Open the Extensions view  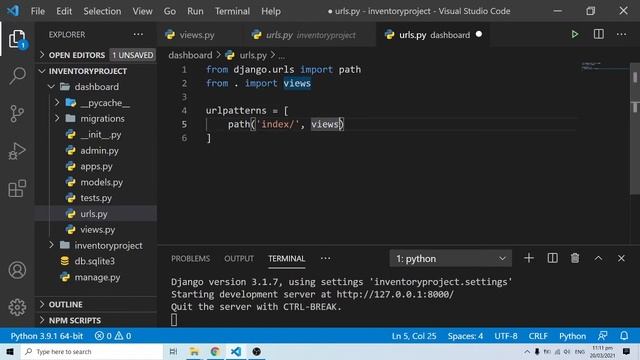point(17,189)
